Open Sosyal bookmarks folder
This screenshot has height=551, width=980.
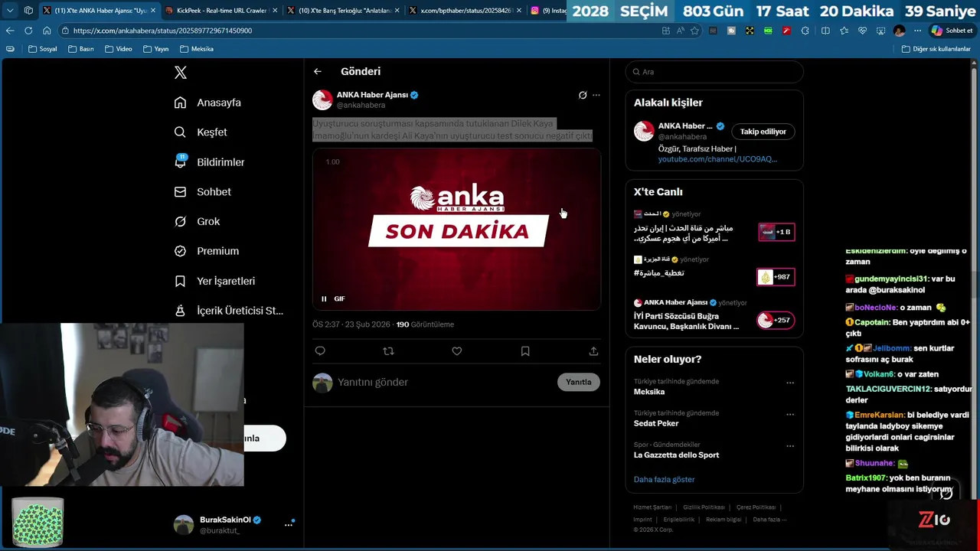click(x=43, y=49)
